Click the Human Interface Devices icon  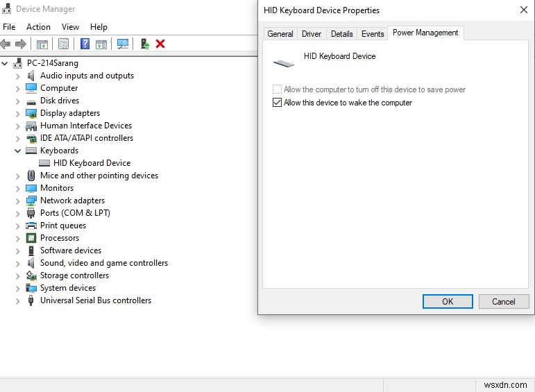tap(31, 126)
